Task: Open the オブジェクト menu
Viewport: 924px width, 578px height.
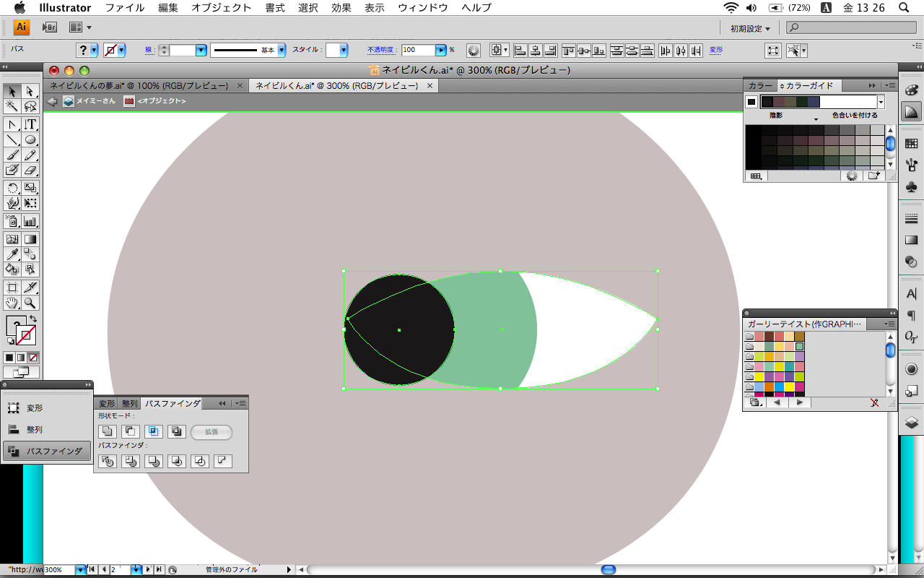Action: [221, 8]
